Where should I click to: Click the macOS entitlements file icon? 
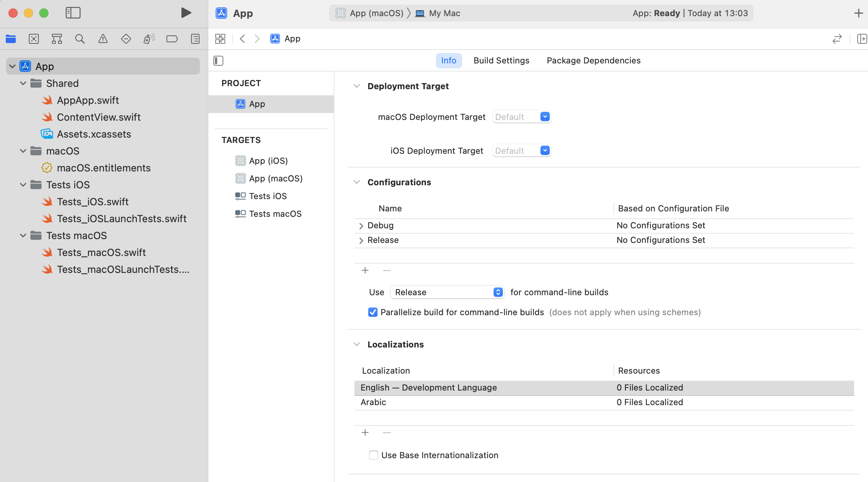tap(47, 168)
